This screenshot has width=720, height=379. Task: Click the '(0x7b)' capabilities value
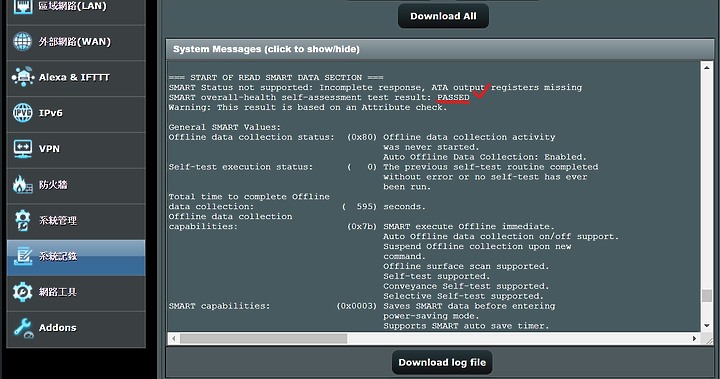pos(362,226)
